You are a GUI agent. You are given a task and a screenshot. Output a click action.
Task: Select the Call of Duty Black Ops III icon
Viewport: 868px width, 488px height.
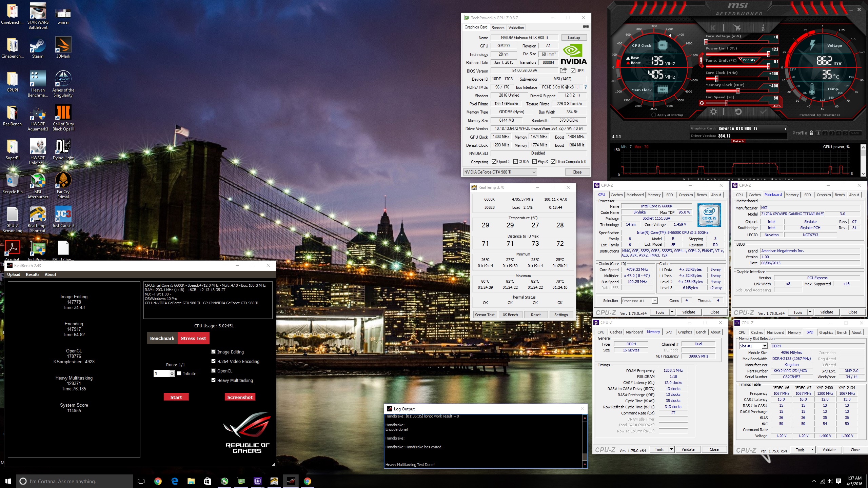pyautogui.click(x=63, y=118)
